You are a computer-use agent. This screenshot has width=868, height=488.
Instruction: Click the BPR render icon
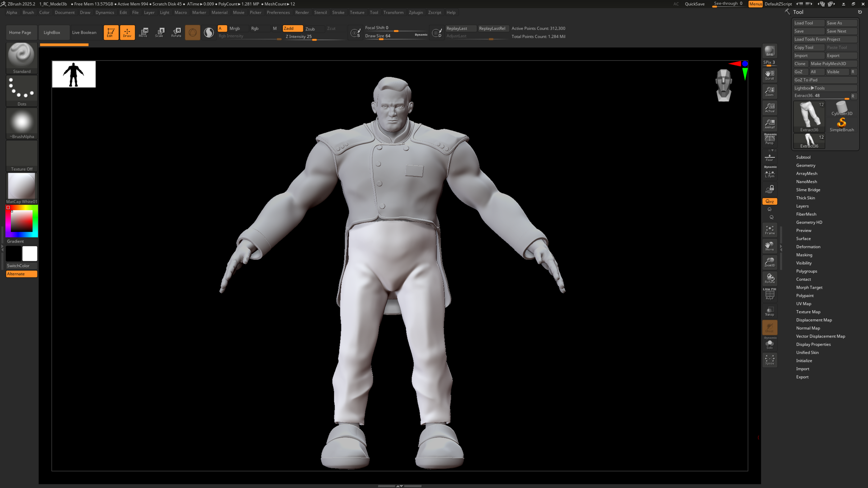pos(769,51)
